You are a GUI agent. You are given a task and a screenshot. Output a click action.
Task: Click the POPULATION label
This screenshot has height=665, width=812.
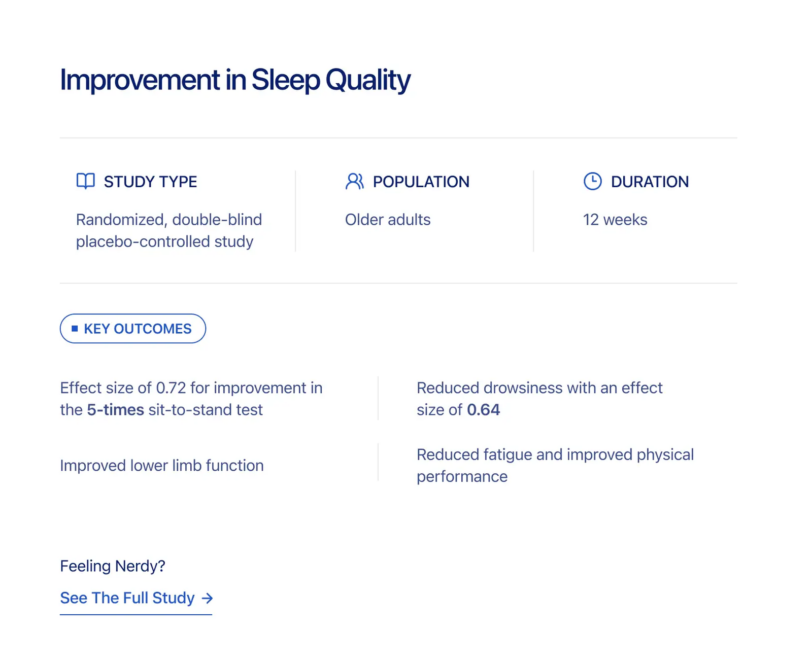point(421,182)
